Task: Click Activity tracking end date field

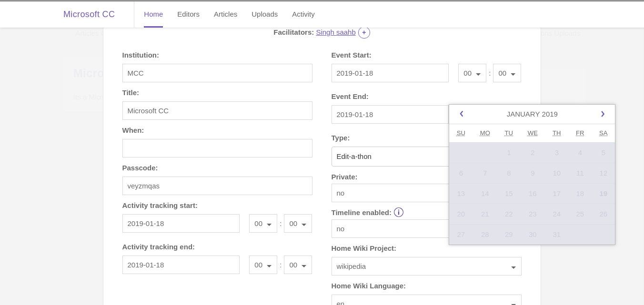Action: 181,265
